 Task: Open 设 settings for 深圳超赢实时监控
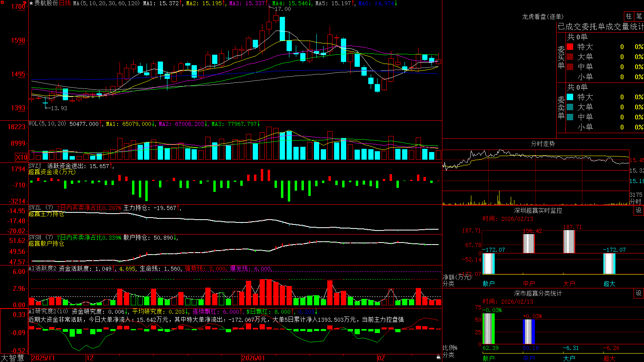[x=639, y=210]
